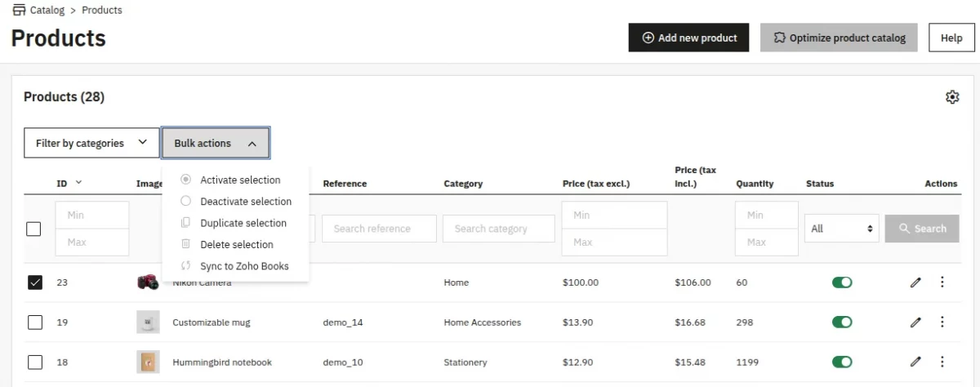This screenshot has width=980, height=387.
Task: Open three-dot more actions for Customizable mug
Action: [942, 322]
